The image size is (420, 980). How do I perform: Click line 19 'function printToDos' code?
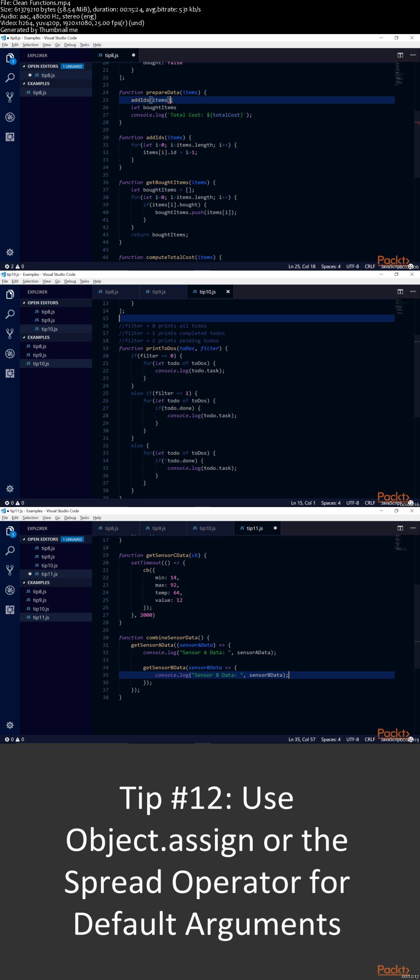pyautogui.click(x=173, y=348)
